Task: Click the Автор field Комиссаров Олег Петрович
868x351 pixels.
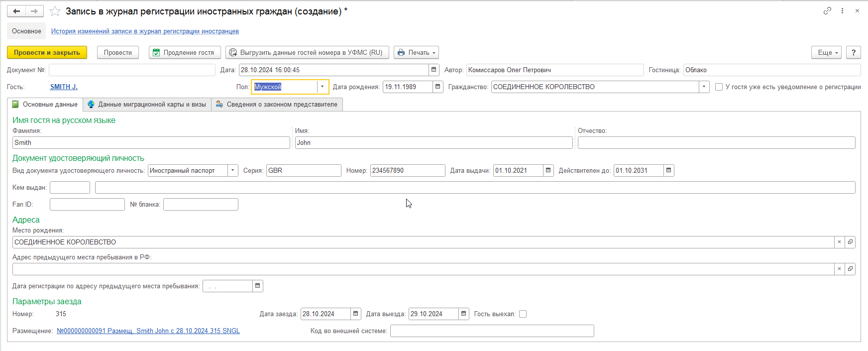Action: [555, 70]
